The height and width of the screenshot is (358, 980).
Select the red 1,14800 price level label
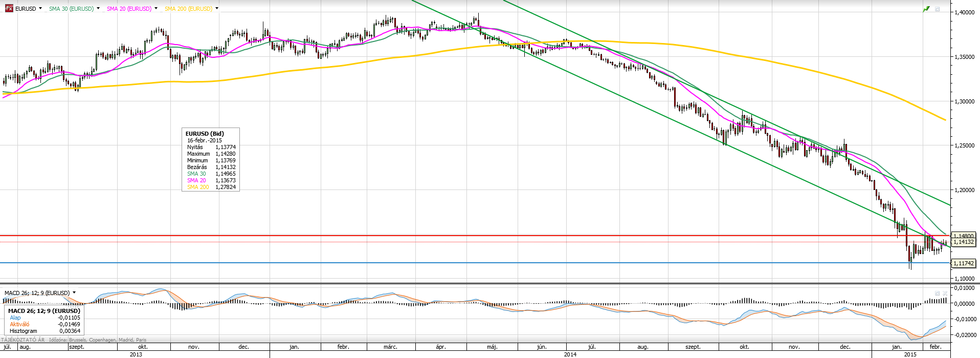click(964, 236)
